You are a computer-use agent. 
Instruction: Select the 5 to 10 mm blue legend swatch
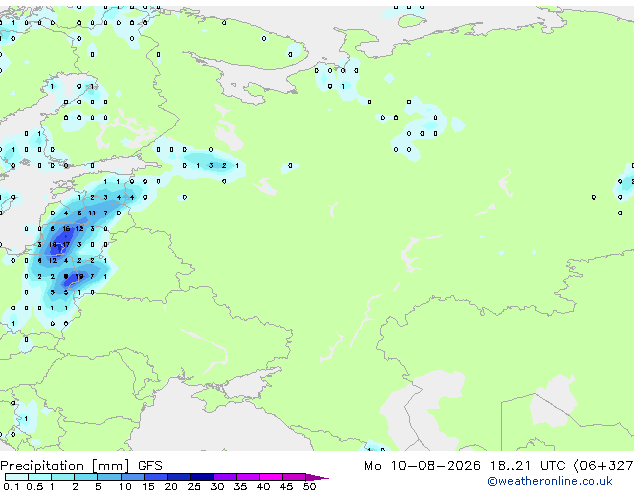(x=110, y=477)
